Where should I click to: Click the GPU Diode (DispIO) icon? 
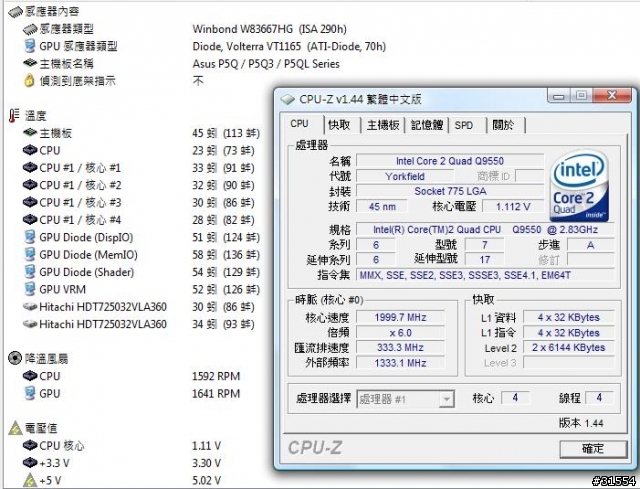pyautogui.click(x=29, y=237)
